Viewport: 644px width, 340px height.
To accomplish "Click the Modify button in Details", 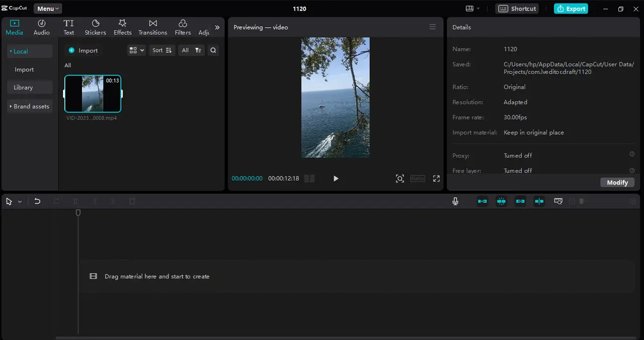I will [617, 183].
